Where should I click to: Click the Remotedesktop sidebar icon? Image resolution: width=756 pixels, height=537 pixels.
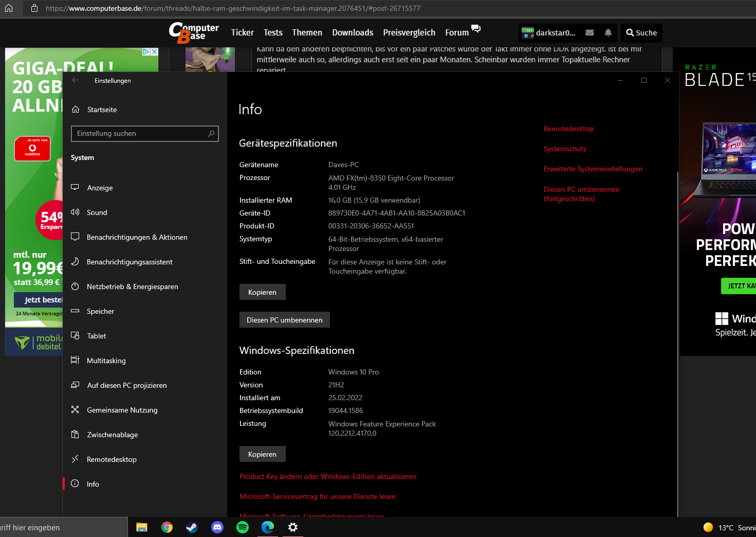75,459
